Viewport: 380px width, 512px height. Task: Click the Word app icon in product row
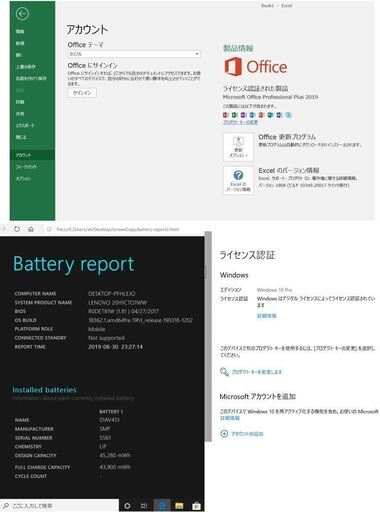(280, 115)
